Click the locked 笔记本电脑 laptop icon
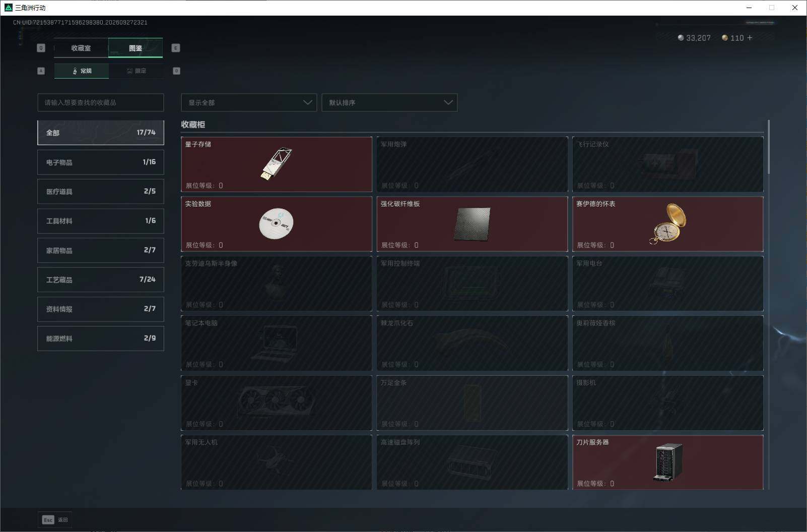The width and height of the screenshot is (807, 532). click(x=276, y=343)
